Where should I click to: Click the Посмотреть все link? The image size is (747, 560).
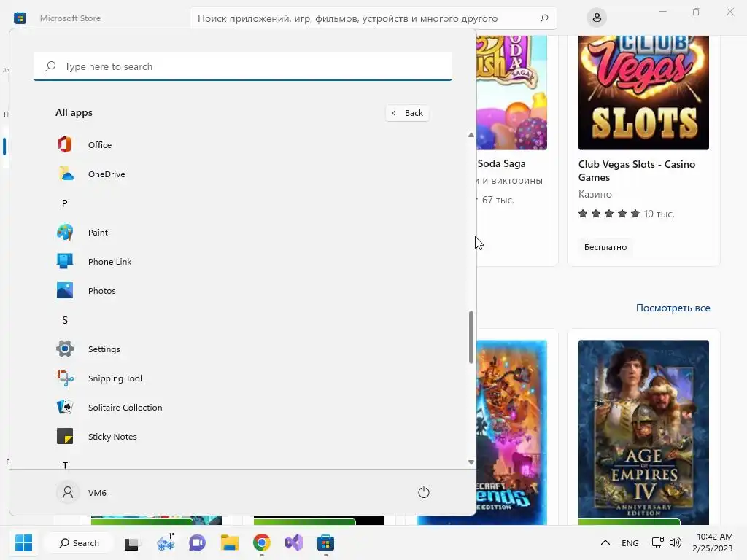673,308
